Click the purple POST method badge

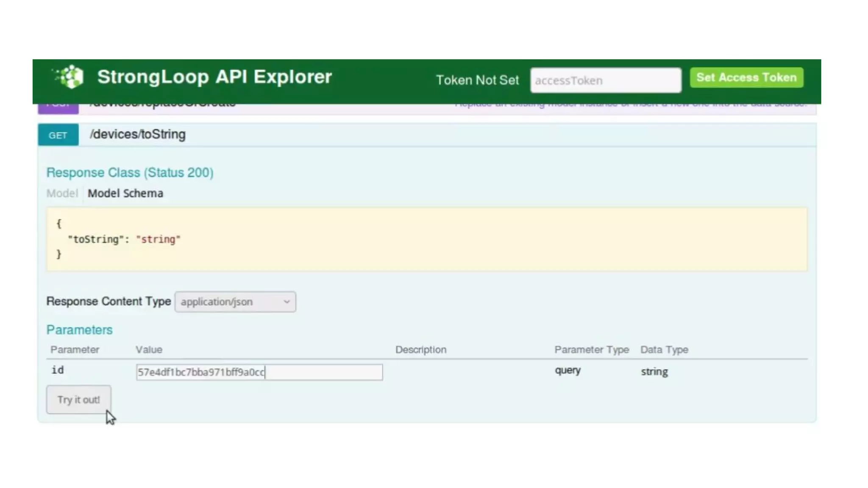pyautogui.click(x=58, y=108)
